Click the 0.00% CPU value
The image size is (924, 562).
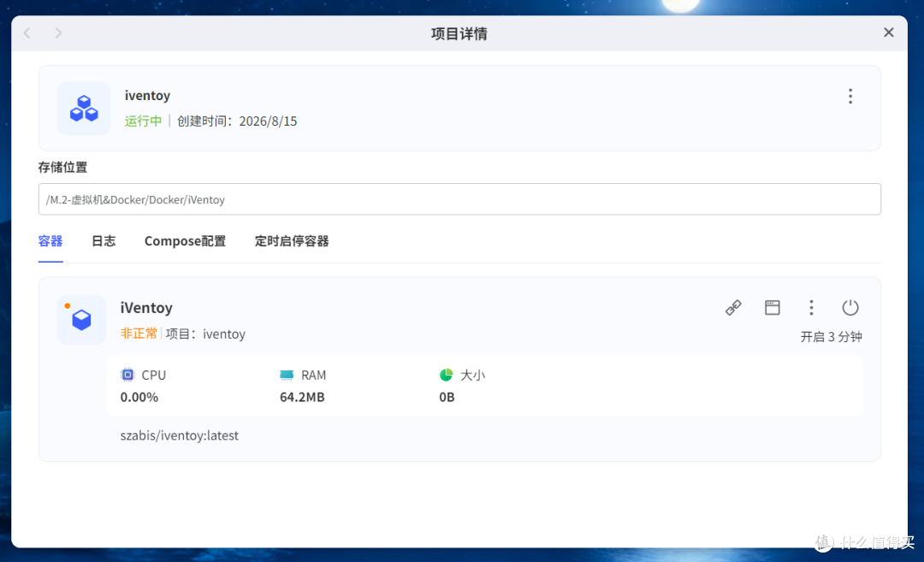[139, 397]
